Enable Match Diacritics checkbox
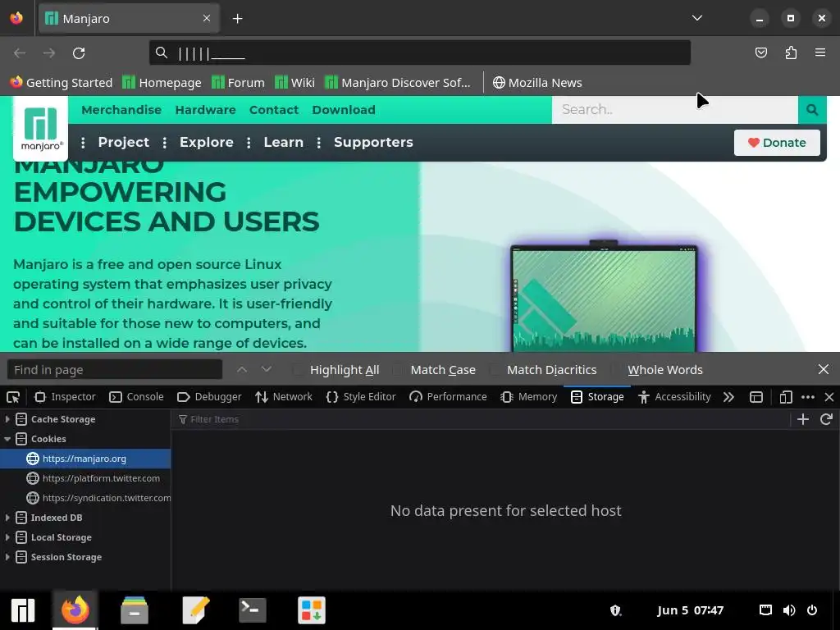This screenshot has height=630, width=840. tap(495, 370)
